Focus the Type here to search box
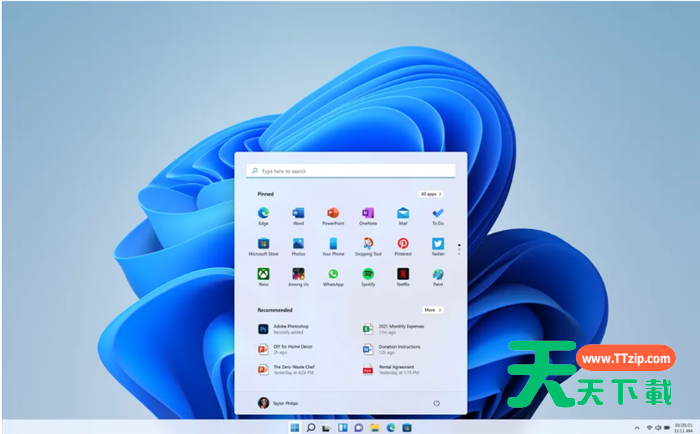 (351, 171)
